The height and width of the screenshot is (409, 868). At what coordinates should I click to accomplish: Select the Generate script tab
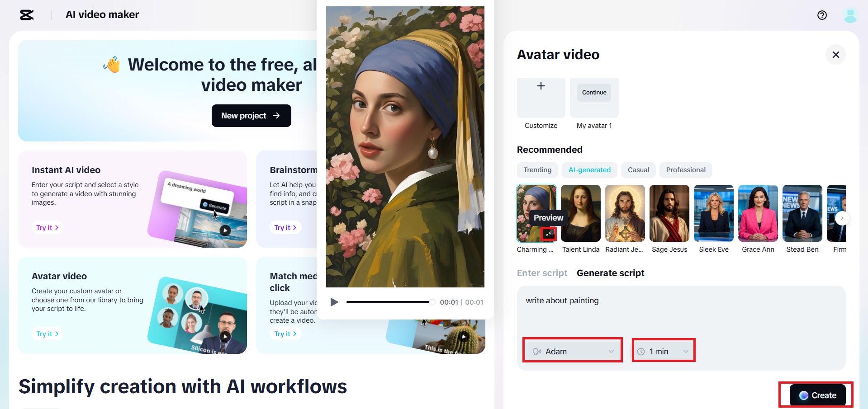pos(610,273)
